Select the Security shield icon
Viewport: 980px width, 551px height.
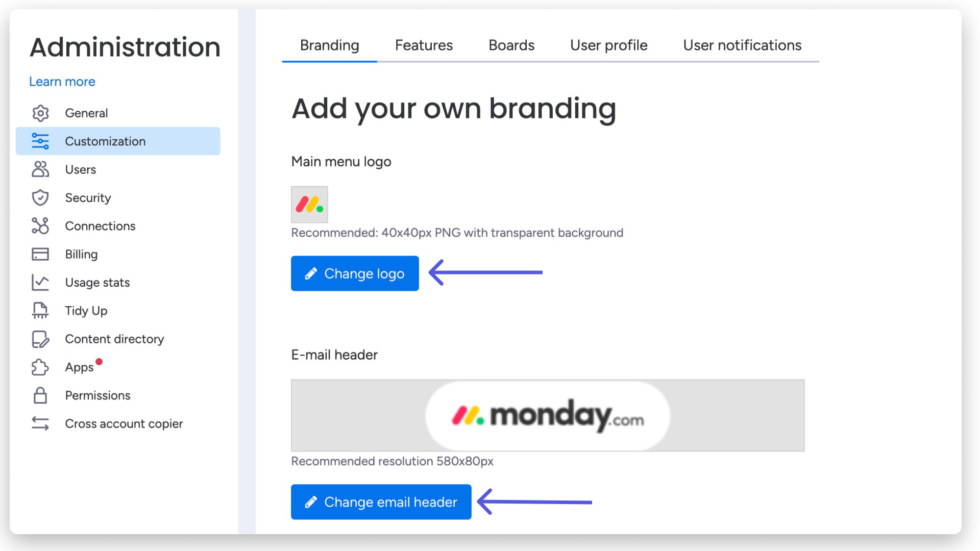tap(40, 197)
